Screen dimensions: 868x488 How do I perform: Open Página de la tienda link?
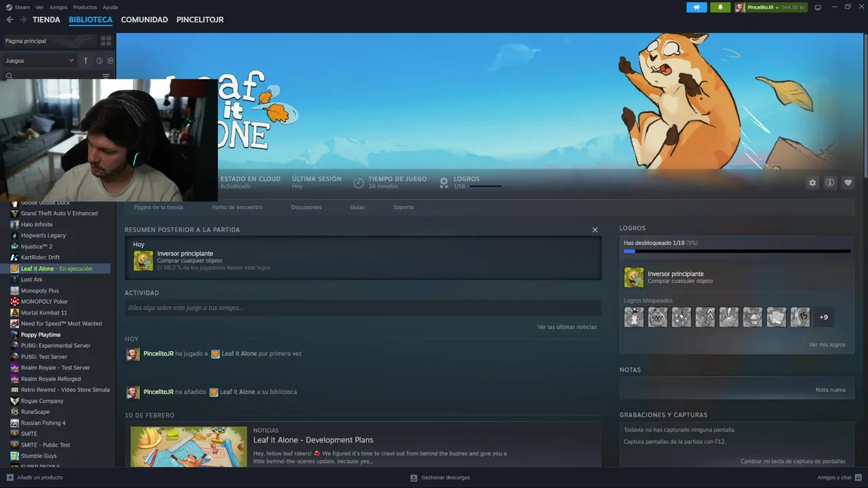click(158, 207)
